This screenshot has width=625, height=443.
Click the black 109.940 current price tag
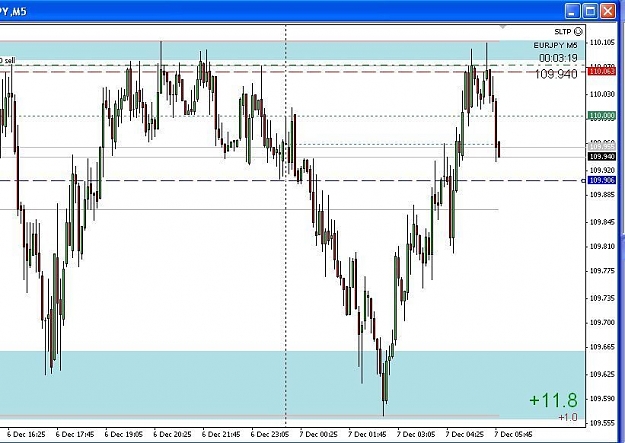[601, 157]
